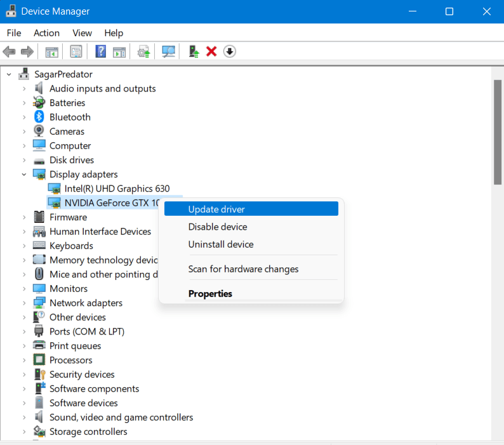
Task: Choose Update driver in context menu
Action: point(251,209)
